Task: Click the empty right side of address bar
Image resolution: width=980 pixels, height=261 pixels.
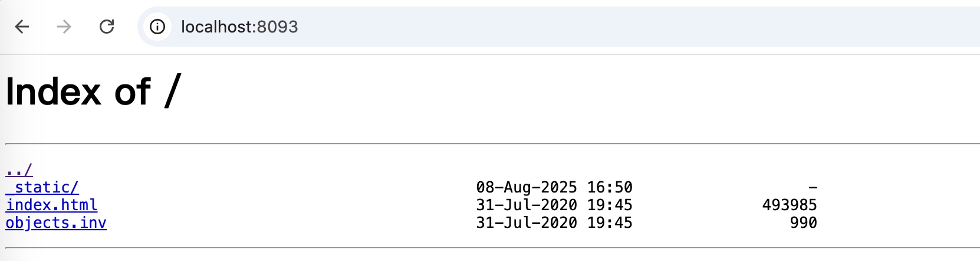Action: [649, 27]
